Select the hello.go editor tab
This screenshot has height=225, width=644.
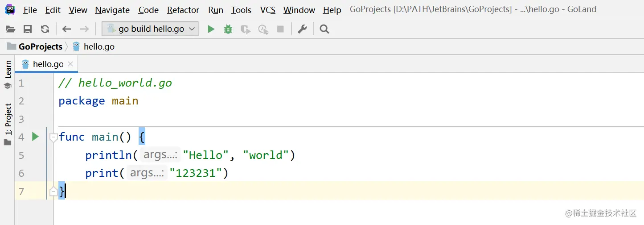48,64
